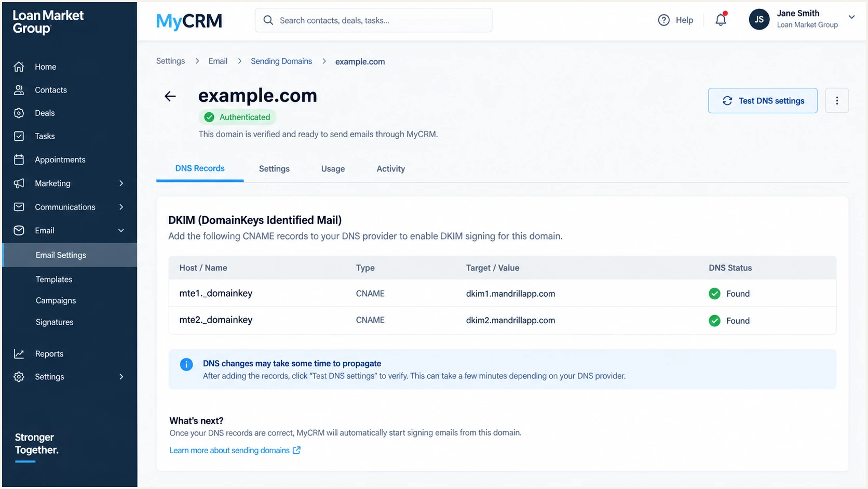This screenshot has width=868, height=489.
Task: Click the Marketing megaphone icon
Action: pos(19,183)
